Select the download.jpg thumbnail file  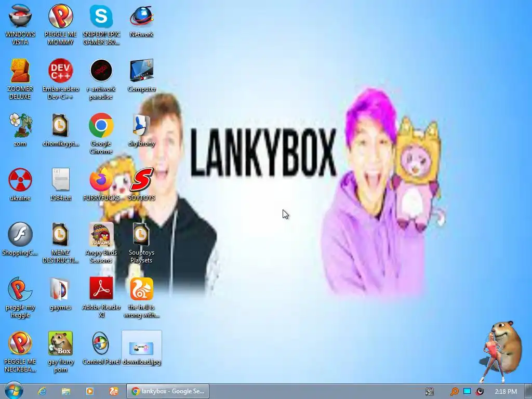[141, 349]
